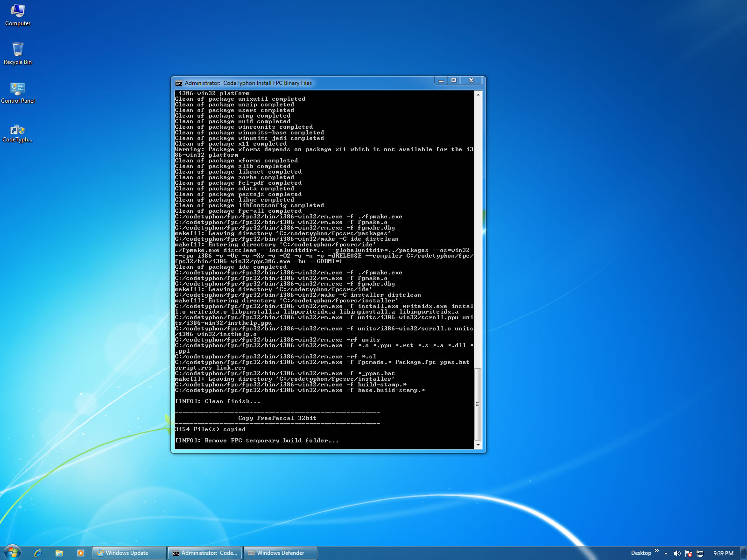Screen dimensions: 747x560
Task: Close the CodeTyphon Install console window
Action: point(472,81)
